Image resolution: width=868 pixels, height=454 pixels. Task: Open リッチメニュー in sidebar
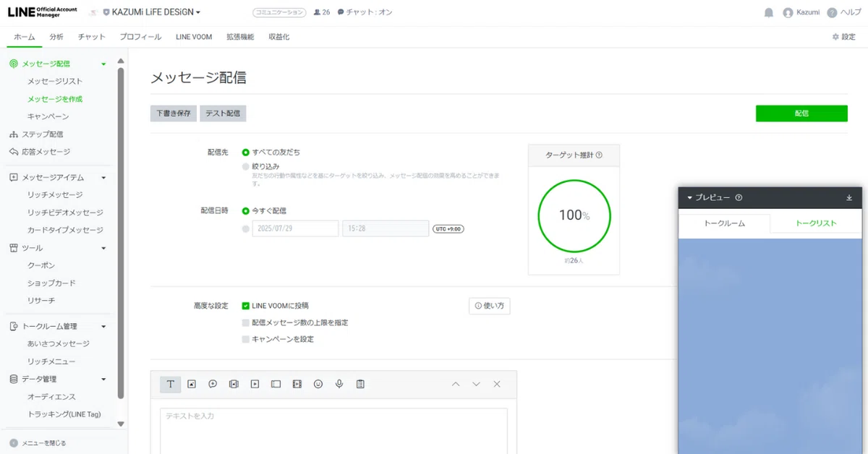point(51,361)
